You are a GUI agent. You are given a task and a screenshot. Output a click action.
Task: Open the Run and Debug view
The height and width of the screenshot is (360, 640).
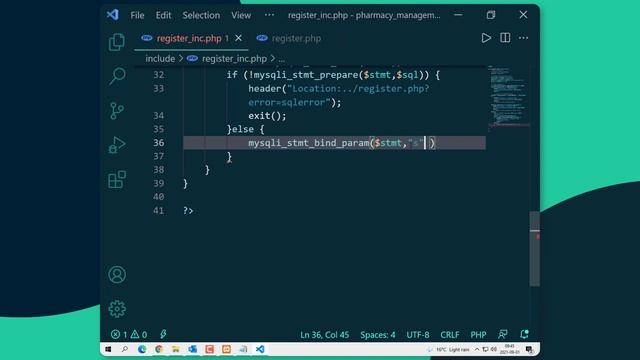(x=117, y=145)
